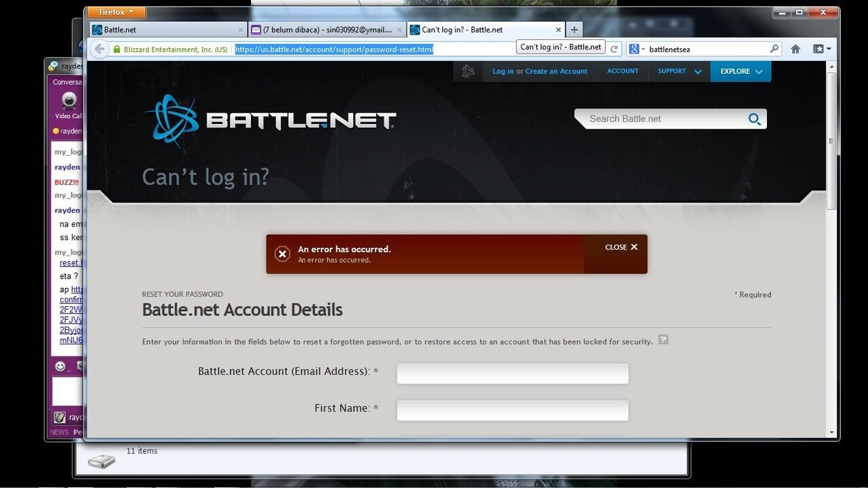Click the Battle.net Account email field
The image size is (868, 488).
point(513,373)
